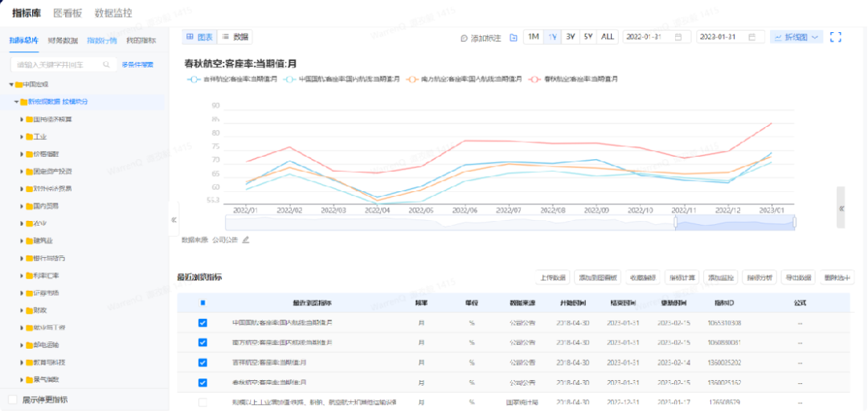868x413 pixels.
Task: Enable the 展示停更指标 checkbox
Action: (12, 399)
